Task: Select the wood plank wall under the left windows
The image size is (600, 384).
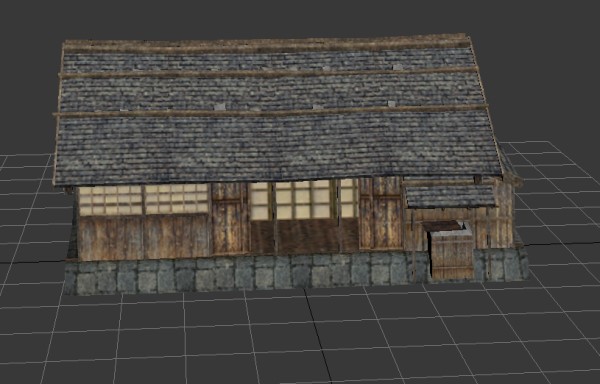Action: tap(144, 237)
